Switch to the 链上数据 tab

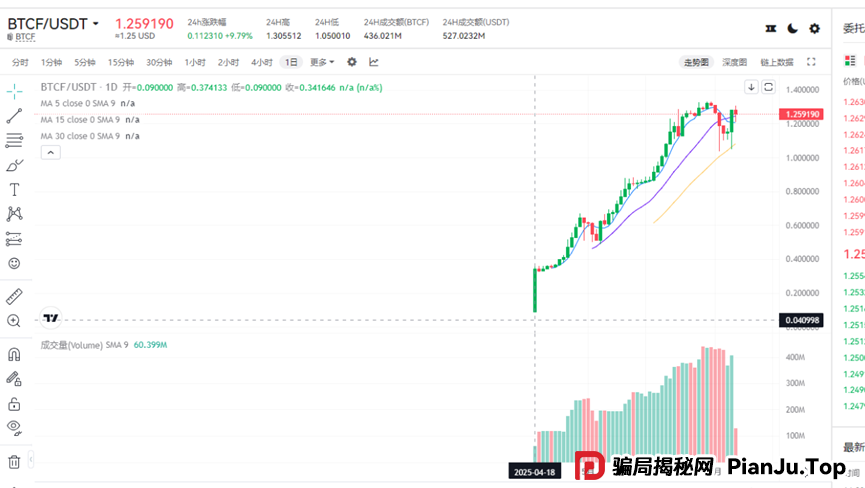pos(776,62)
